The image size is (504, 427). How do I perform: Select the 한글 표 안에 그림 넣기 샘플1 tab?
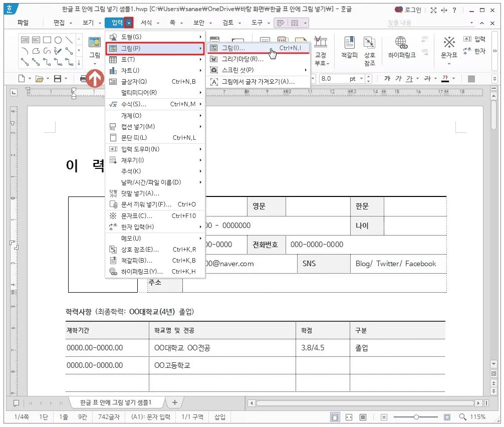tap(116, 402)
